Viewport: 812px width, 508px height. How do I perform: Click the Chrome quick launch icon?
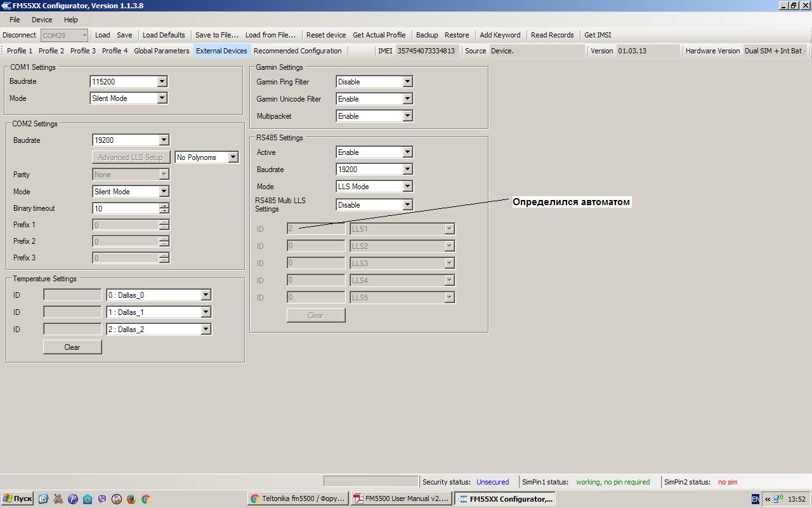[146, 499]
